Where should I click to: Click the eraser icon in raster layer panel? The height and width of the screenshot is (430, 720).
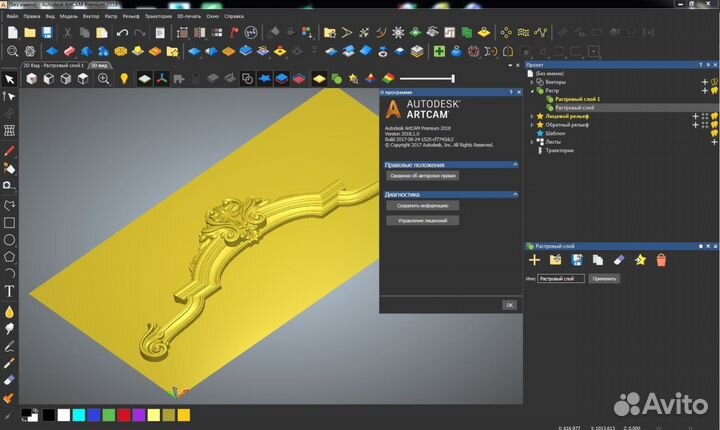coord(618,260)
